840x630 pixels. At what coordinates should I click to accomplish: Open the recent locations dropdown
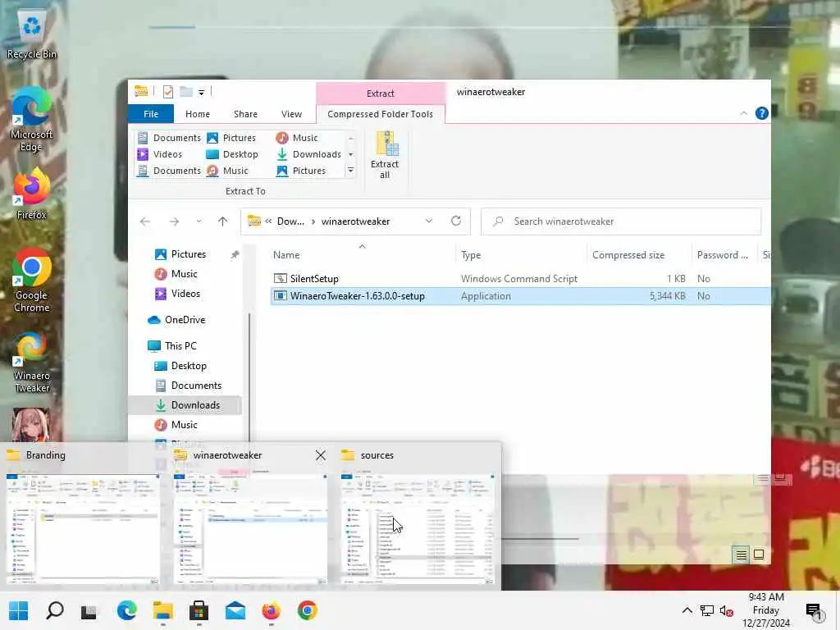(x=199, y=221)
